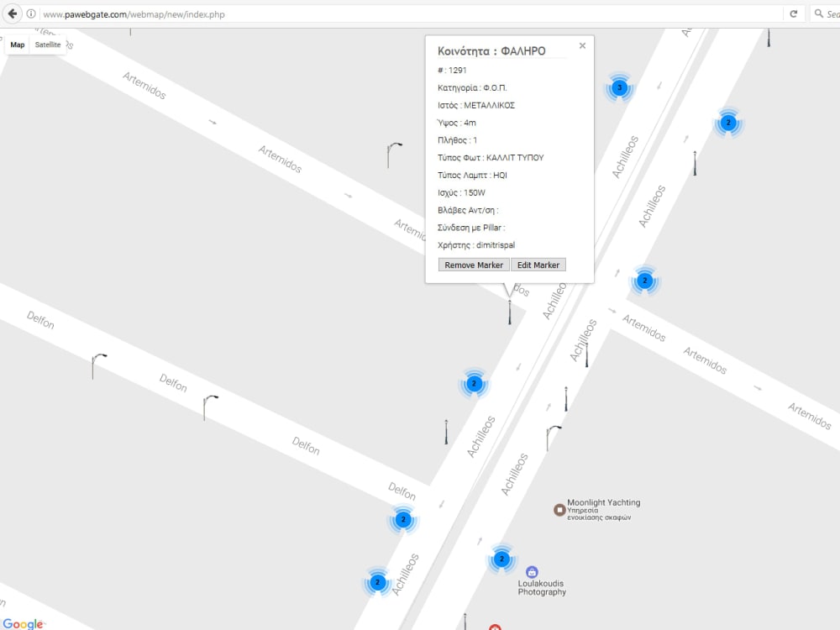This screenshot has height=630, width=840.
Task: Click the cluster marker near Loulakoudis Photography
Action: pyautogui.click(x=502, y=558)
